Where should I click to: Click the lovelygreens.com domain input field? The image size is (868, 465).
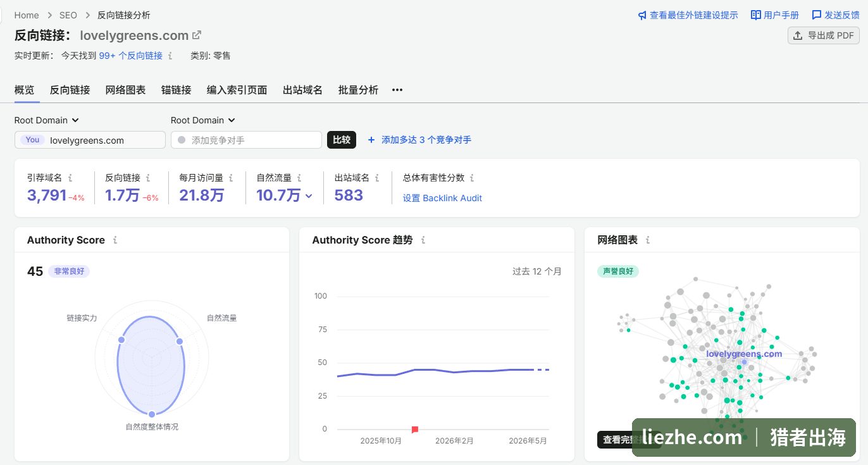(90, 140)
